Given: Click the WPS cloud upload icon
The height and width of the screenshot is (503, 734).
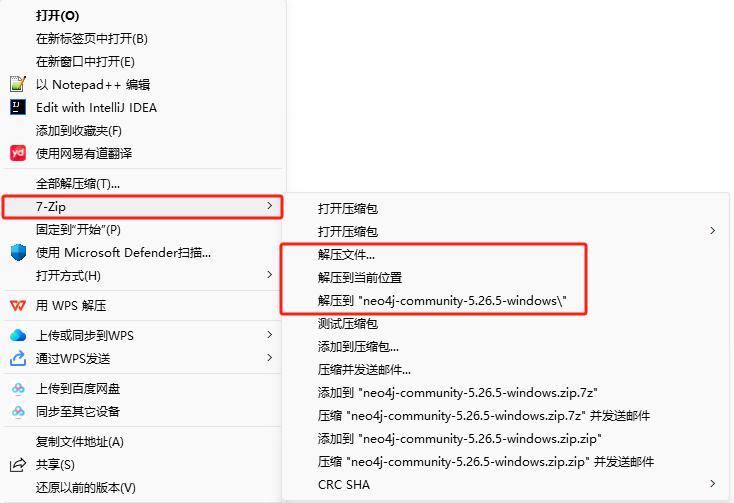Looking at the screenshot, I should tap(18, 335).
